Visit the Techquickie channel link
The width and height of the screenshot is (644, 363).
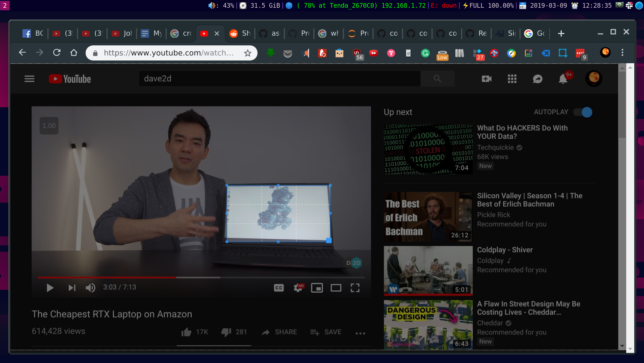(x=495, y=148)
